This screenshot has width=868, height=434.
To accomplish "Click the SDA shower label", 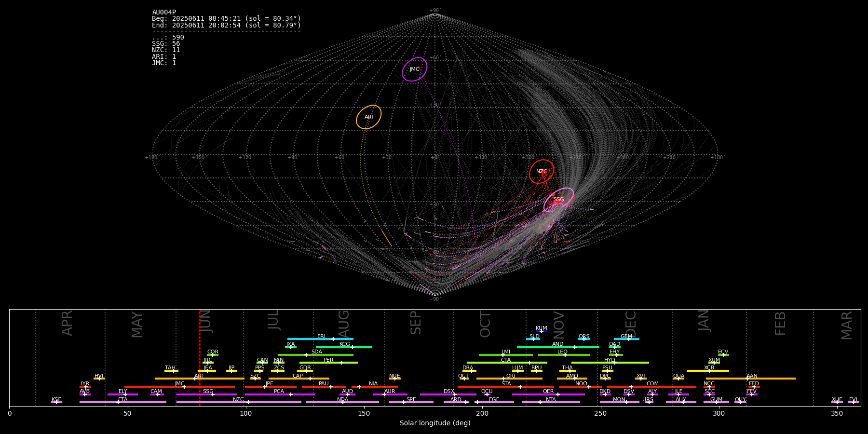I will coord(316,352).
